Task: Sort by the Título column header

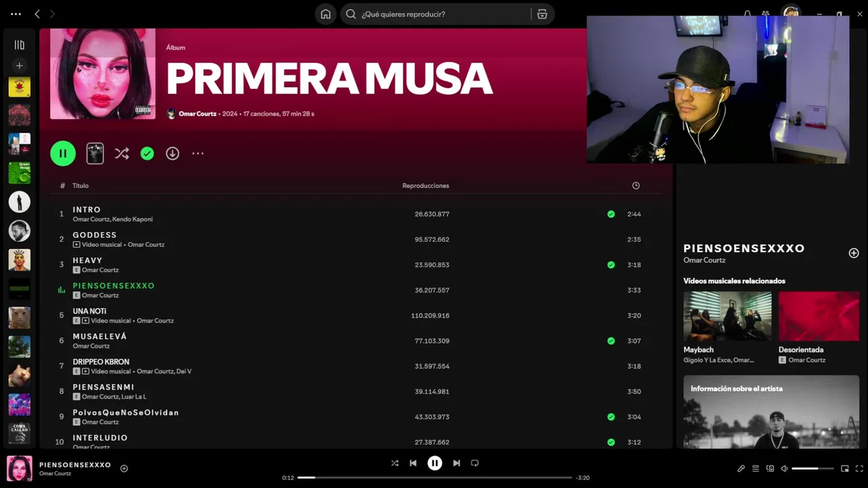Action: tap(81, 186)
